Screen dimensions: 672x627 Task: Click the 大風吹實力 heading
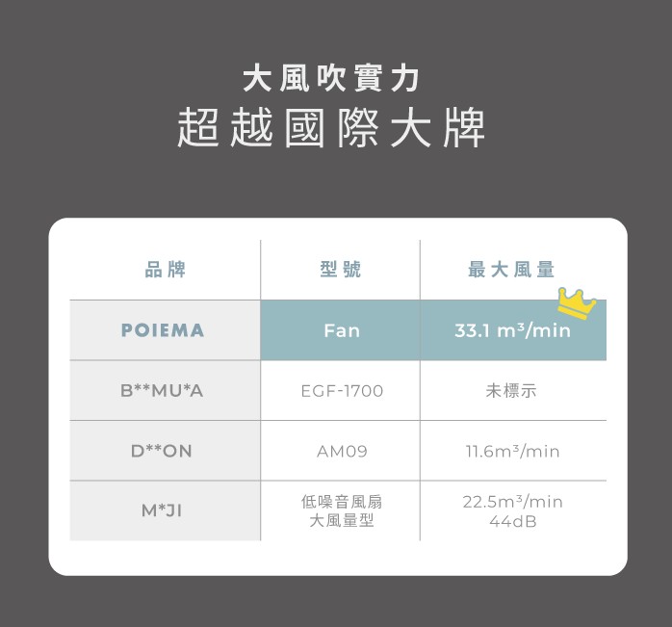330,77
